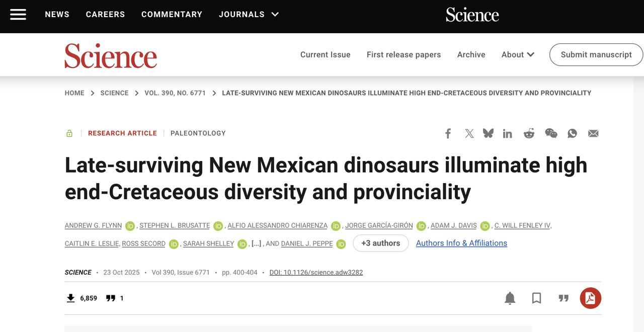Image resolution: width=644 pixels, height=332 pixels.
Task: Expand the +3 authors list
Action: click(x=380, y=243)
